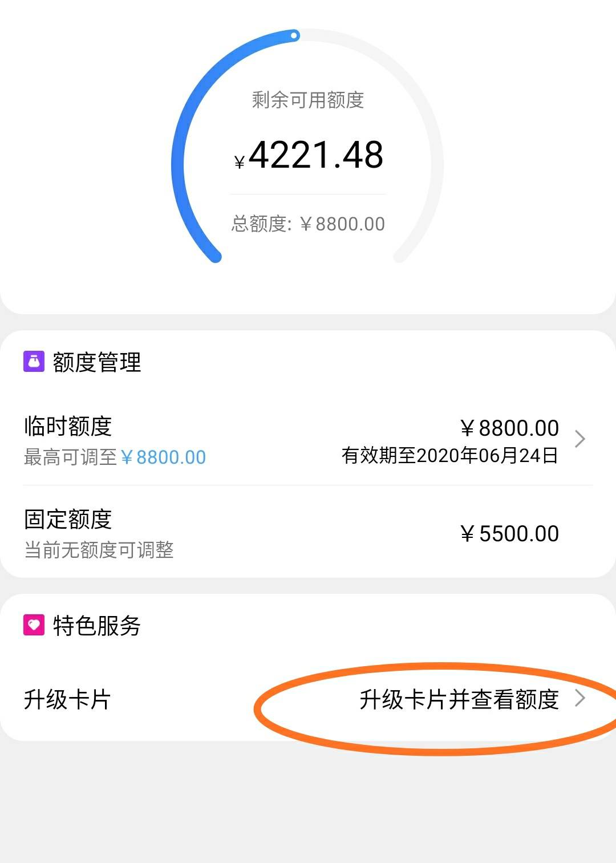616x863 pixels.
Task: Click the 额度管理 section heading
Action: [96, 362]
